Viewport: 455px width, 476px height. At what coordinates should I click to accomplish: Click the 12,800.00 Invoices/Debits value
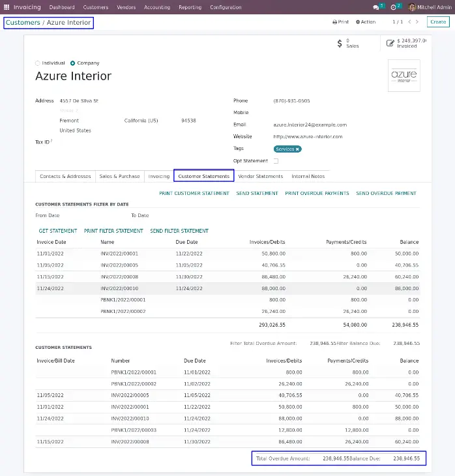[x=290, y=430]
